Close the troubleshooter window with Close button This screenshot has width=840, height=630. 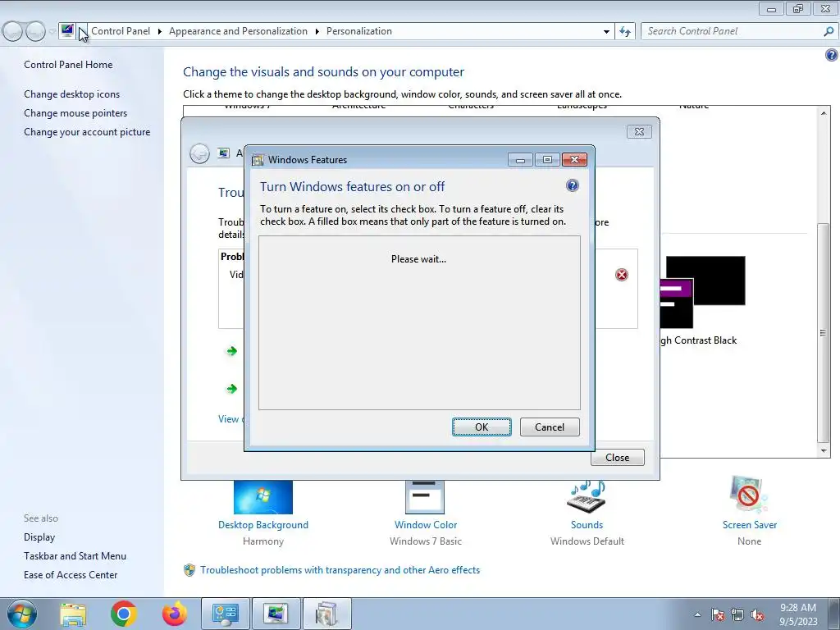point(617,458)
